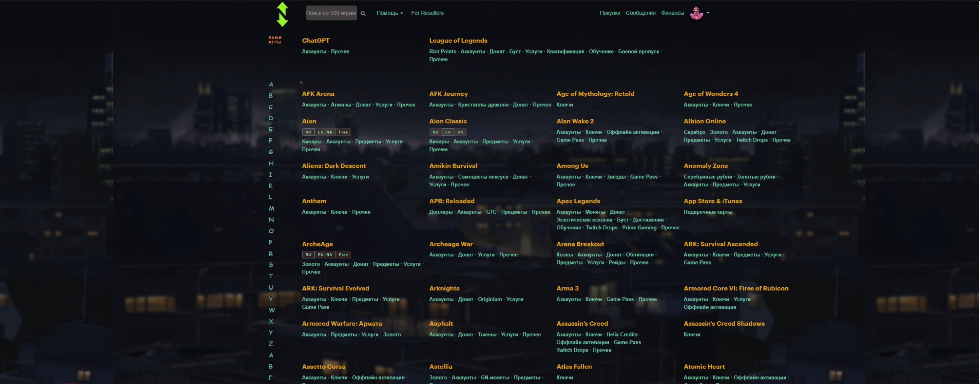This screenshot has width=980, height=384.
Task: Select the RU tag under Aion Classic
Action: [x=436, y=132]
